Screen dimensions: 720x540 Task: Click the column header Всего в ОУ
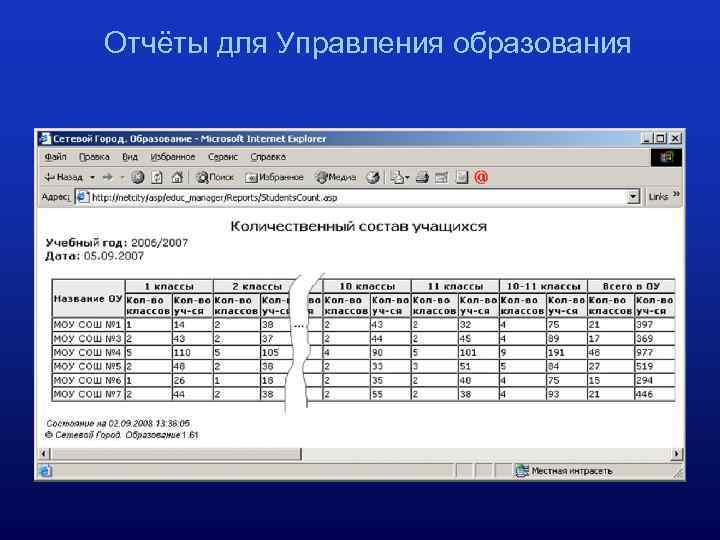point(631,287)
